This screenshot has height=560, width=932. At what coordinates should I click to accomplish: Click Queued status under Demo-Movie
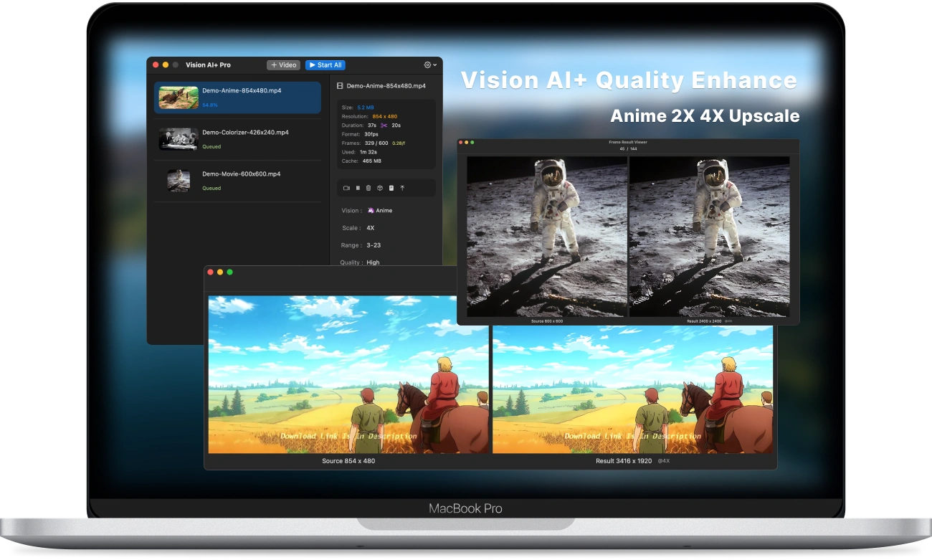coord(211,189)
